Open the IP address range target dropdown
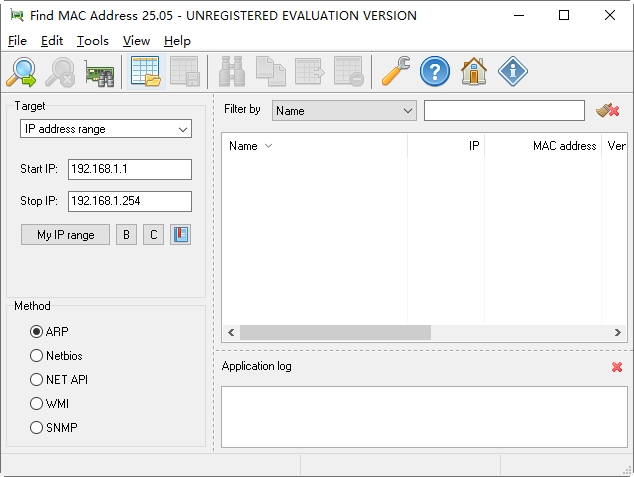The image size is (634, 477). pos(106,129)
